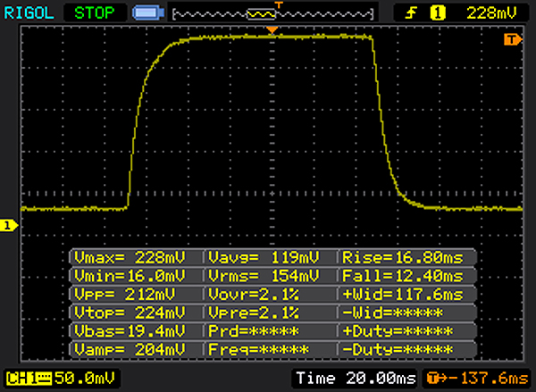Click the Fall=12.40ms measurement

click(403, 275)
